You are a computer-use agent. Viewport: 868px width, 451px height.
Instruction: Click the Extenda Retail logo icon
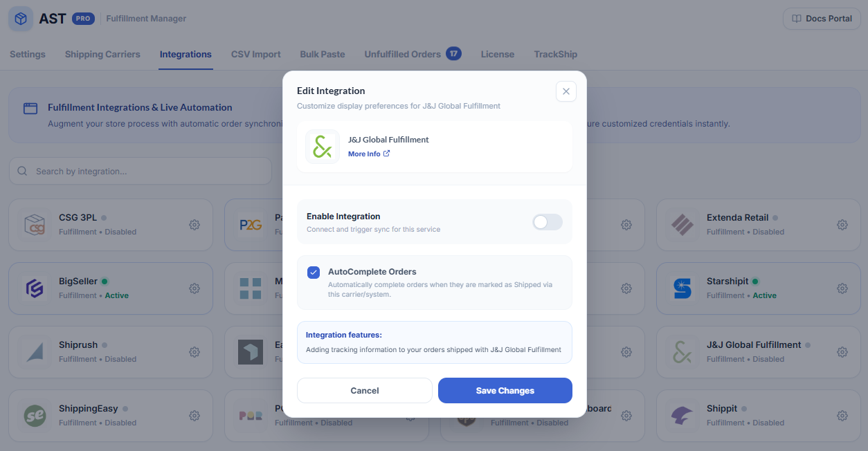point(682,225)
